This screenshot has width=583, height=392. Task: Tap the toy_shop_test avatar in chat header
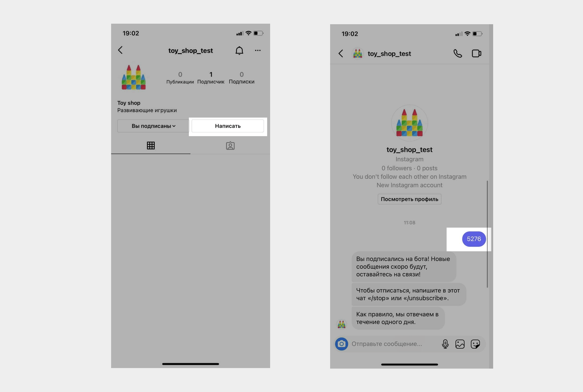pyautogui.click(x=358, y=53)
